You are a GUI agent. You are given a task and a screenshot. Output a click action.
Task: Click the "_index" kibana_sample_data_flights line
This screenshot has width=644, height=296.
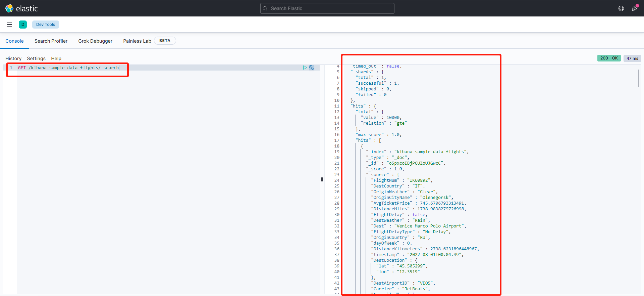(417, 152)
